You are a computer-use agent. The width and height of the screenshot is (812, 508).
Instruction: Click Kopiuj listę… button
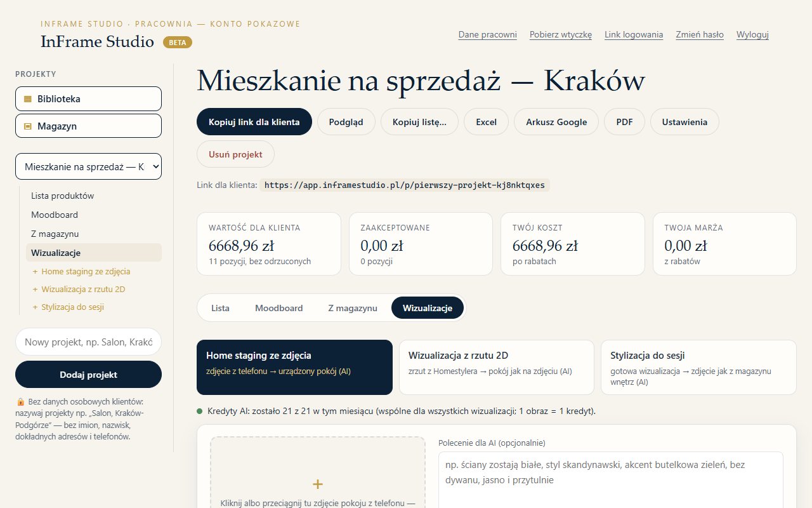pos(420,122)
